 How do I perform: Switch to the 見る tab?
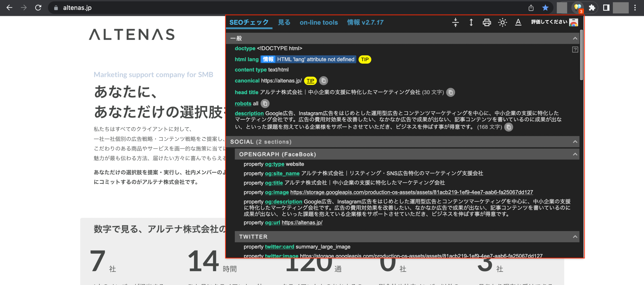pos(284,22)
